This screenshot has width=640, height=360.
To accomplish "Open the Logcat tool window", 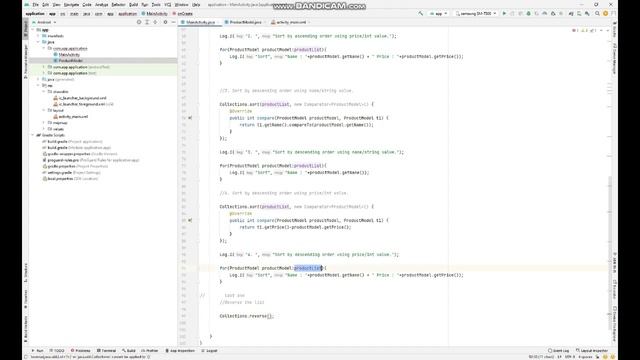I will (x=209, y=351).
